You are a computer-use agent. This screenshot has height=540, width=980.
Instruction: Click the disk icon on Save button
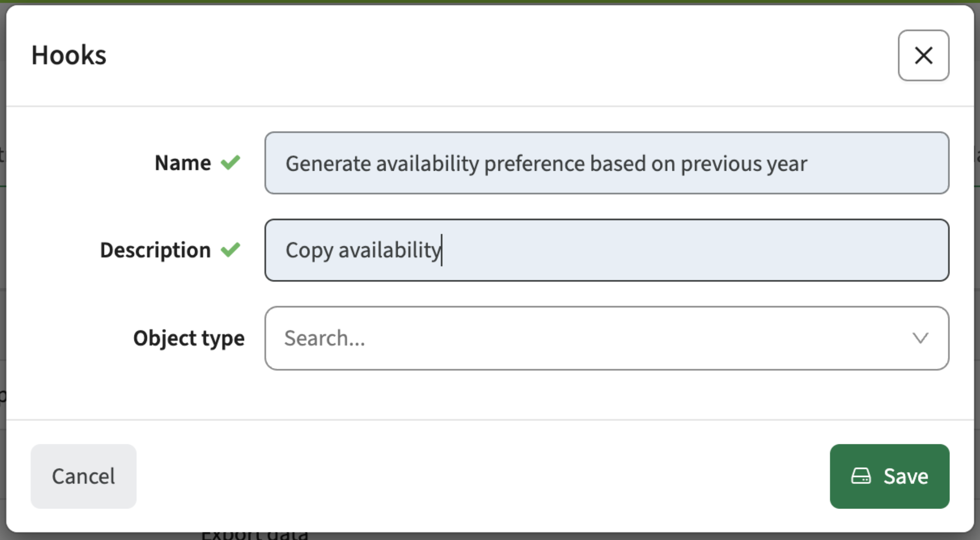(861, 476)
